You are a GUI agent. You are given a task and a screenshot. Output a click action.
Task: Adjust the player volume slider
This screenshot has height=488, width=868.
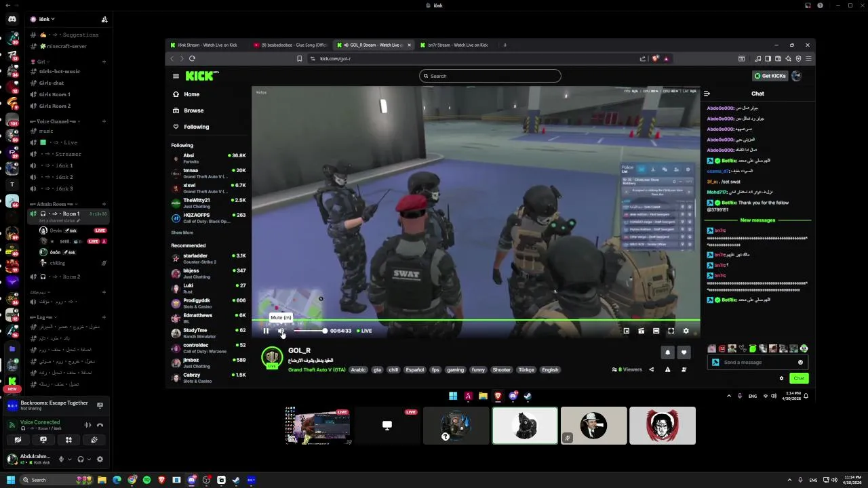pyautogui.click(x=310, y=331)
